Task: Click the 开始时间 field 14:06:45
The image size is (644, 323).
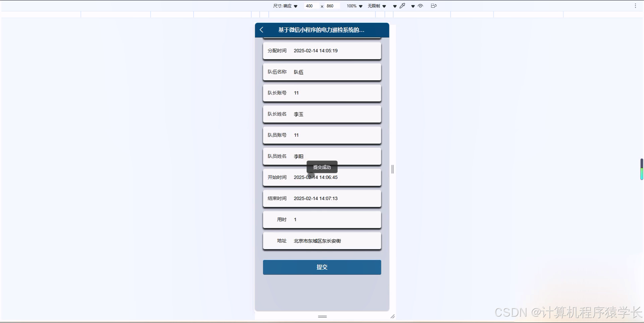Action: click(x=322, y=177)
